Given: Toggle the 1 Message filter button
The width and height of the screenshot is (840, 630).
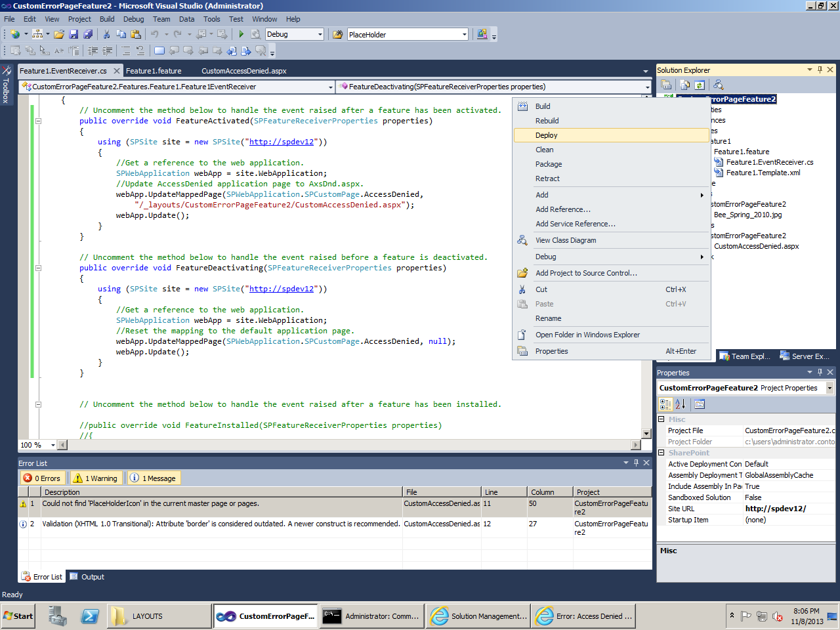Looking at the screenshot, I should pos(154,478).
